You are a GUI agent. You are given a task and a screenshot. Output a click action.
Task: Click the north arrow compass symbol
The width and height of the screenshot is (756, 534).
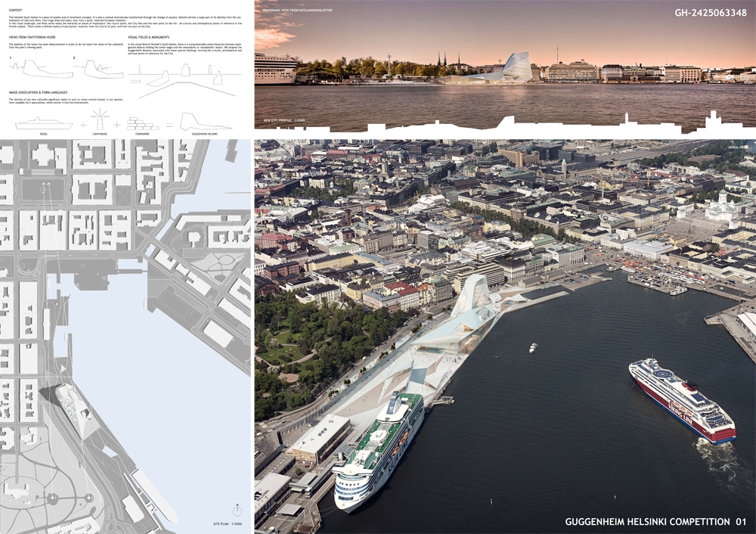(237, 511)
